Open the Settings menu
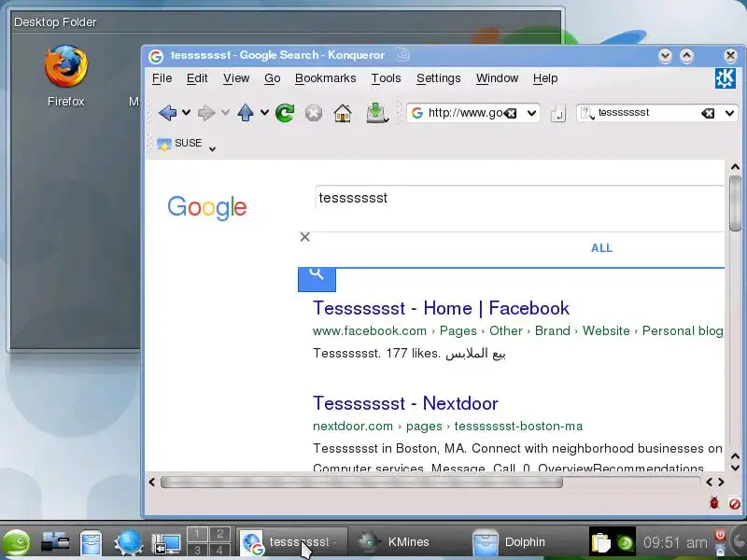Viewport: 747px width, 560px height. point(438,78)
